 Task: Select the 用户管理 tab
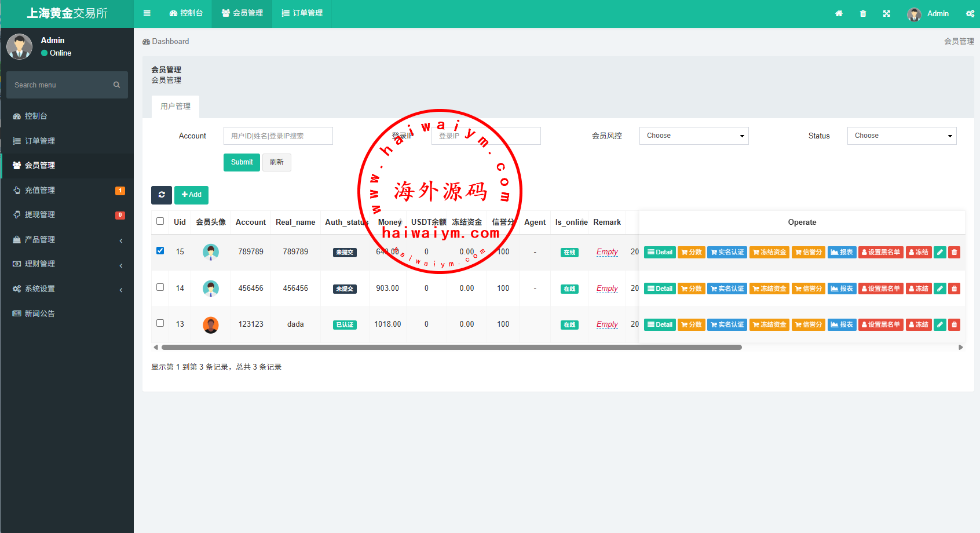click(x=175, y=107)
